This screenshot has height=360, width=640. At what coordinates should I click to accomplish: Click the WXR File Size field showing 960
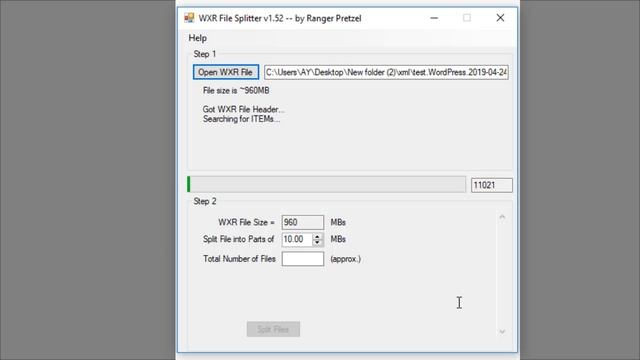coord(302,222)
